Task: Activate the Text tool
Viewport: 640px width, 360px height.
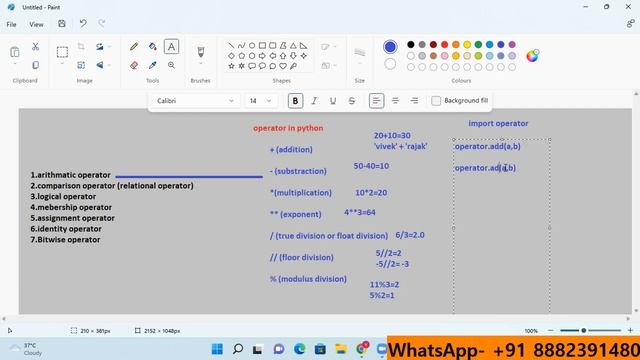Action: click(171, 47)
